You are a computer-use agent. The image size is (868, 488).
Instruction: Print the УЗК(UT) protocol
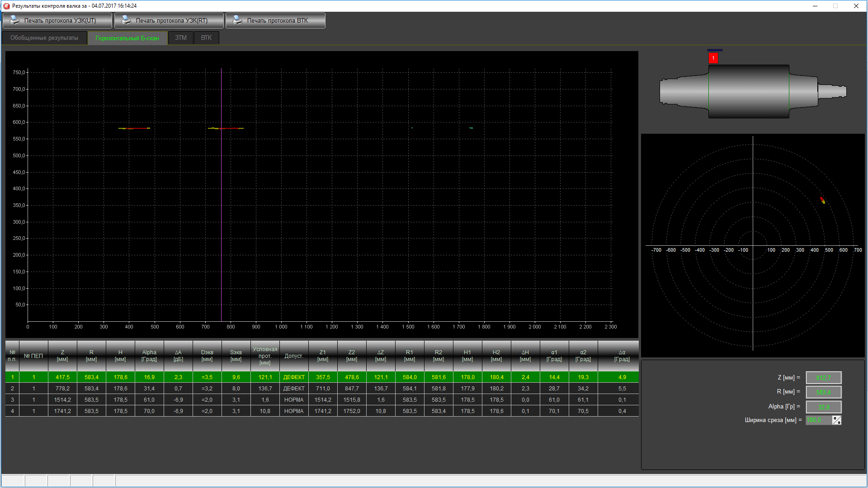[57, 20]
